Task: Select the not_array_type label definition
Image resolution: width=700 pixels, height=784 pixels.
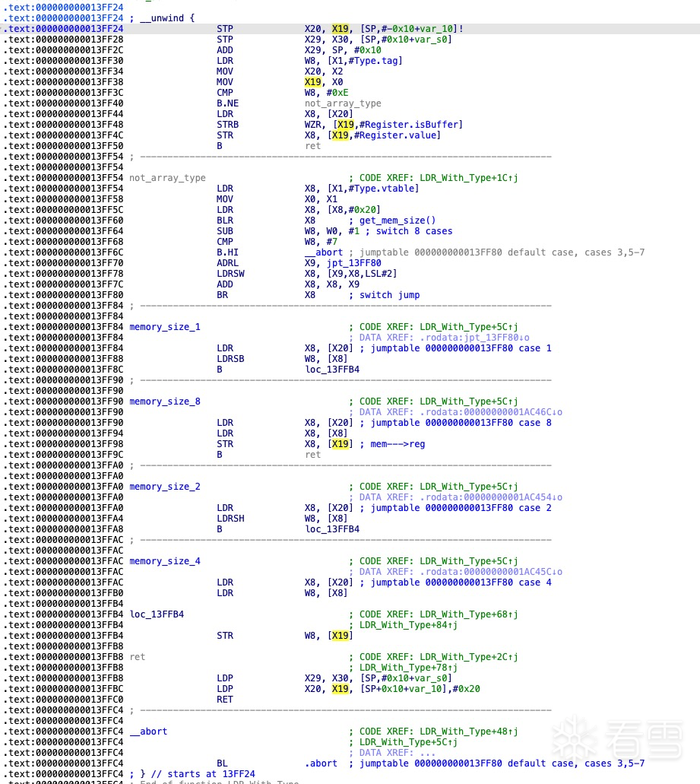Action: pyautogui.click(x=167, y=178)
